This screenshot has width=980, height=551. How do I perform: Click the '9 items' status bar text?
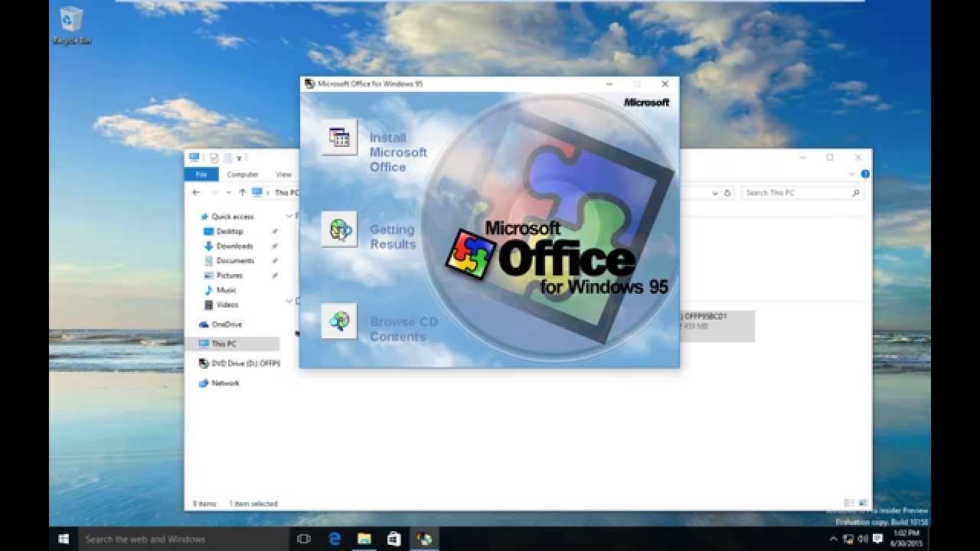(203, 504)
